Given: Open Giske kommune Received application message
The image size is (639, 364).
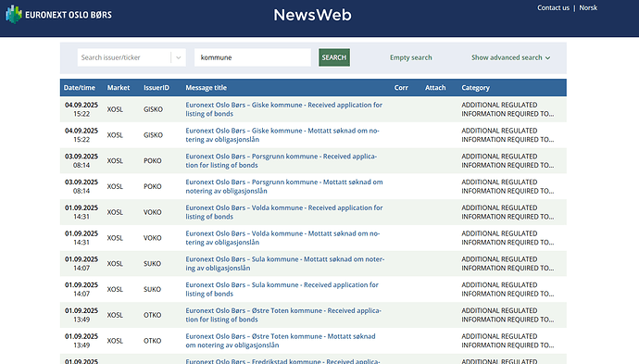Looking at the screenshot, I should pos(284,109).
